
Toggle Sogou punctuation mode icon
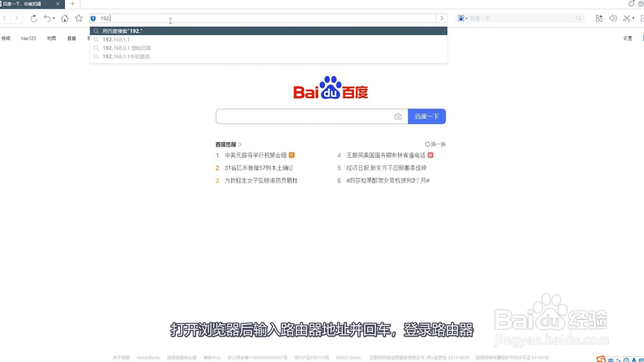619,360
